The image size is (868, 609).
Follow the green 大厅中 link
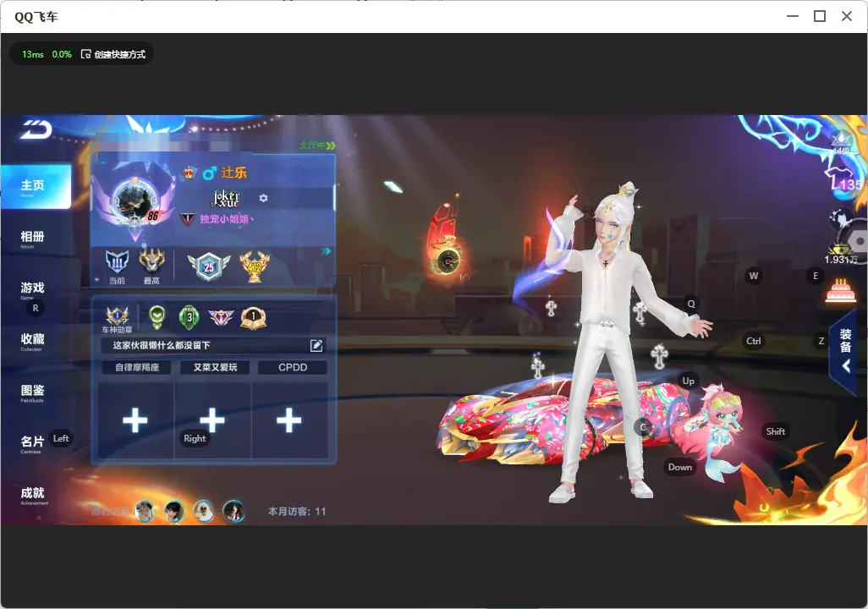pyautogui.click(x=317, y=145)
